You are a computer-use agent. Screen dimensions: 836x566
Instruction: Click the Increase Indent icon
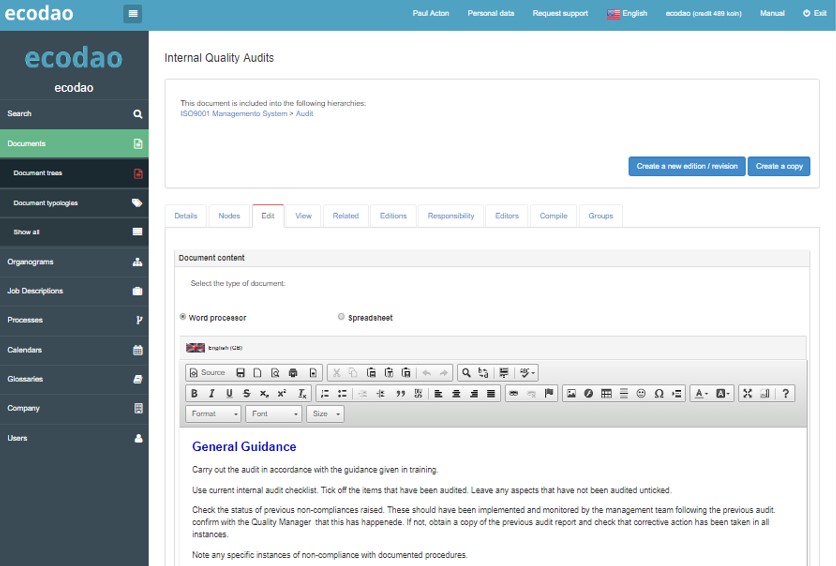[380, 393]
